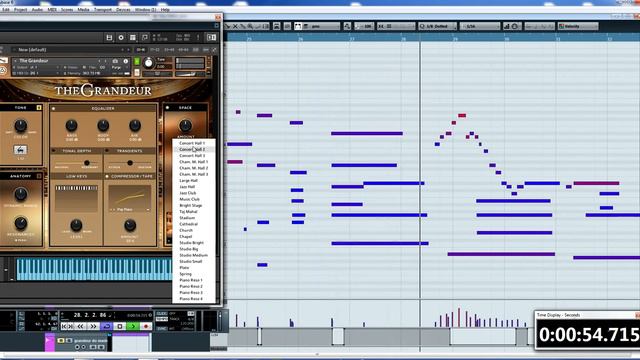Click Kontakt rack view layout icon
Screen dimensions: 640x360
(x=133, y=38)
